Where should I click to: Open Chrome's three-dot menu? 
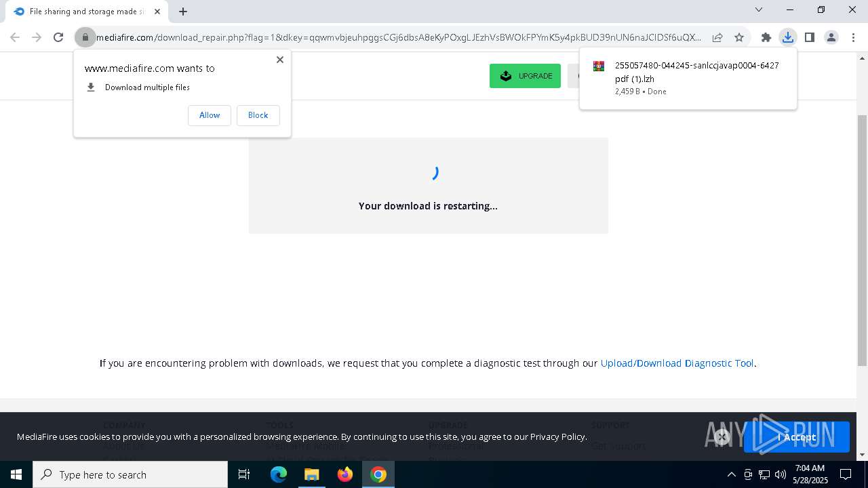[853, 37]
